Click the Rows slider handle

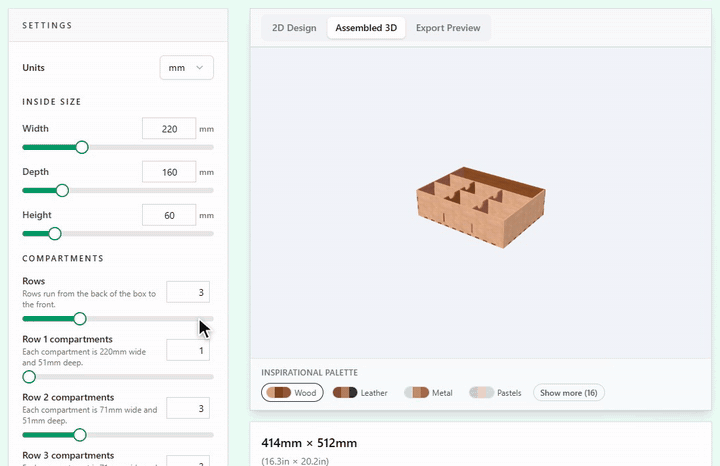(x=79, y=319)
